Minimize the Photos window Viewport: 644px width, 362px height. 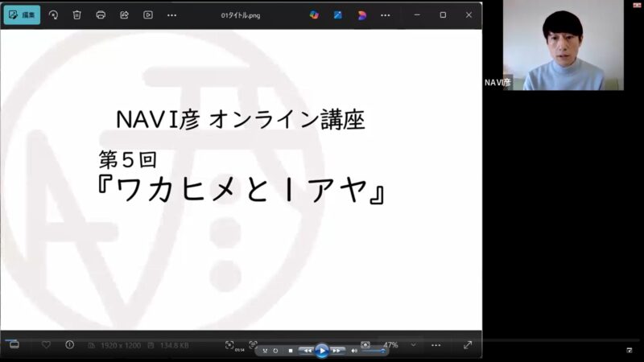tap(417, 14)
